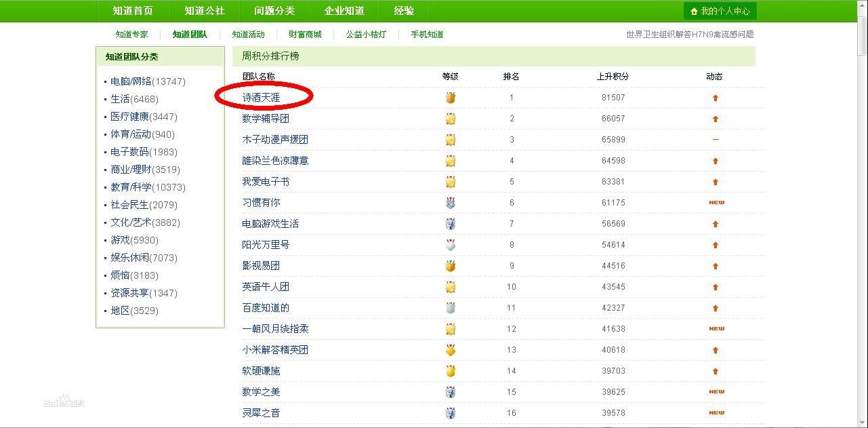The image size is (868, 428).
Task: Click the 我的个人中心 button
Action: [720, 12]
